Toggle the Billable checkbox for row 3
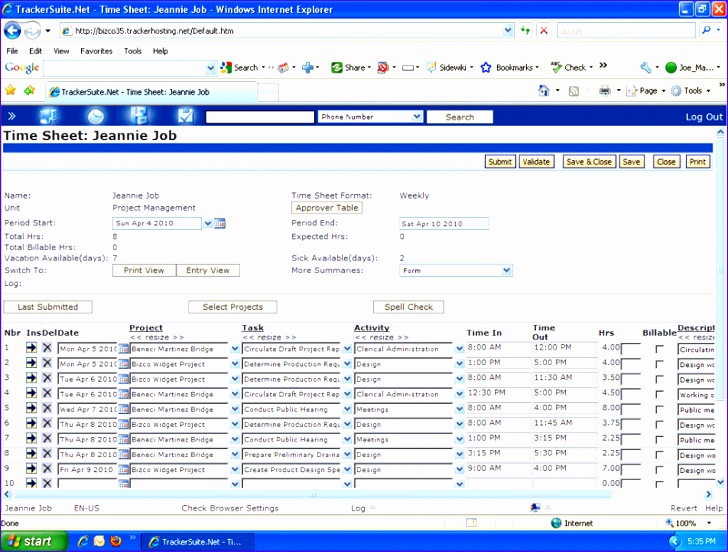Screen dimensions: 728x552 (659, 379)
